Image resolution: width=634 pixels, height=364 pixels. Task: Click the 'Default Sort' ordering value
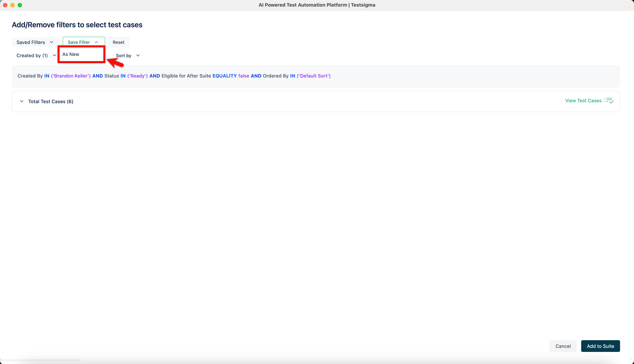tap(313, 76)
